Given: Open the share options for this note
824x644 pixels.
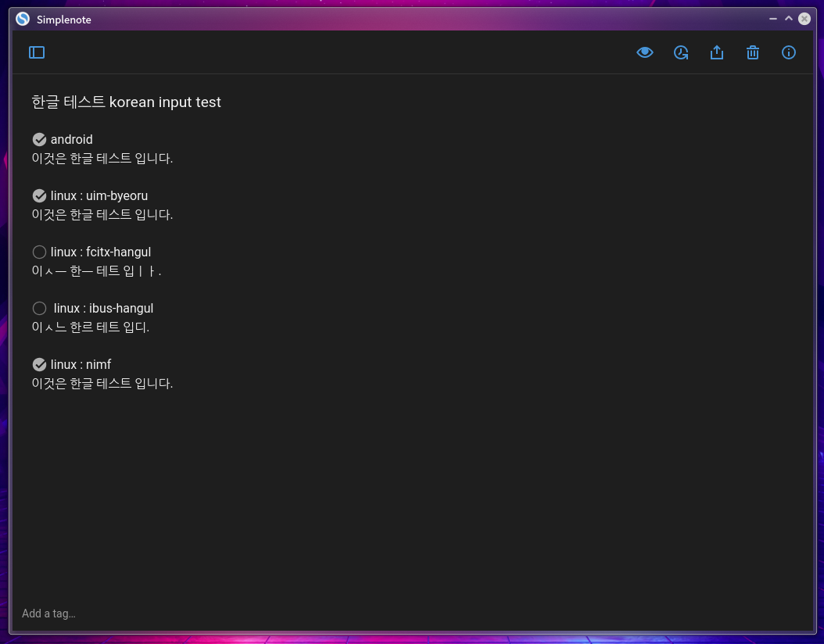Looking at the screenshot, I should click(x=717, y=52).
